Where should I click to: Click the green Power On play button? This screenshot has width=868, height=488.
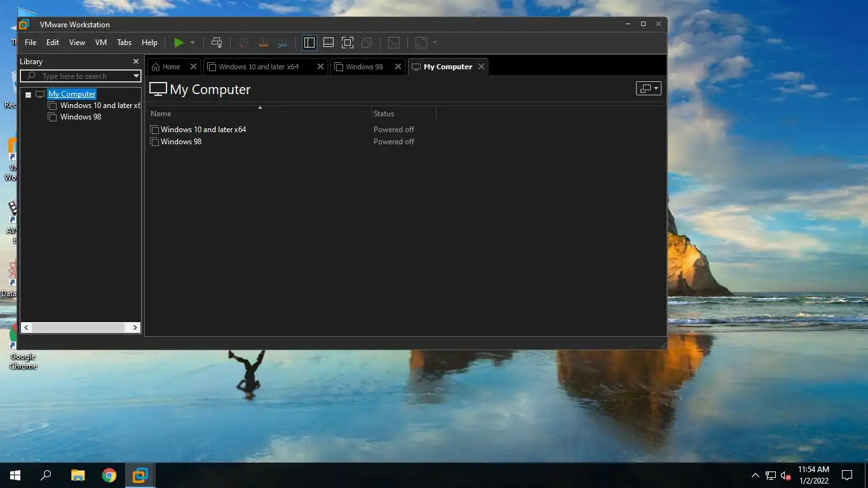[x=179, y=43]
